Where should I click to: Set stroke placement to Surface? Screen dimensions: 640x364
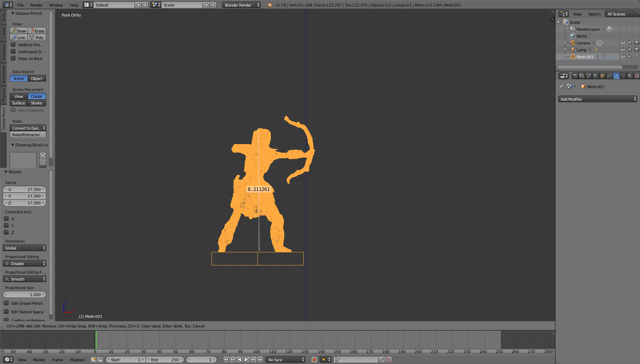(x=19, y=103)
